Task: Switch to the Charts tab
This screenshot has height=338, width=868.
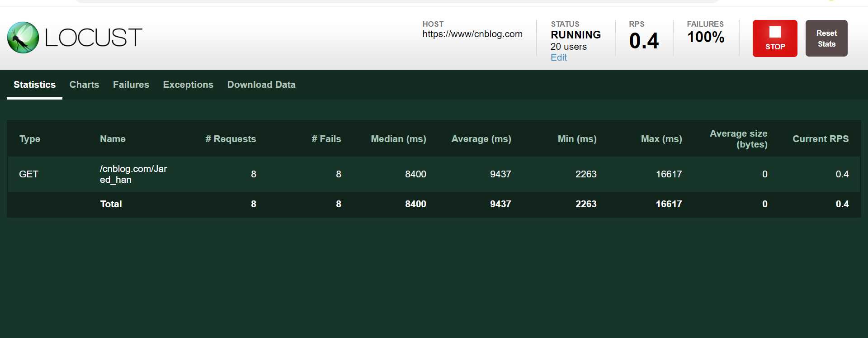Action: [84, 85]
